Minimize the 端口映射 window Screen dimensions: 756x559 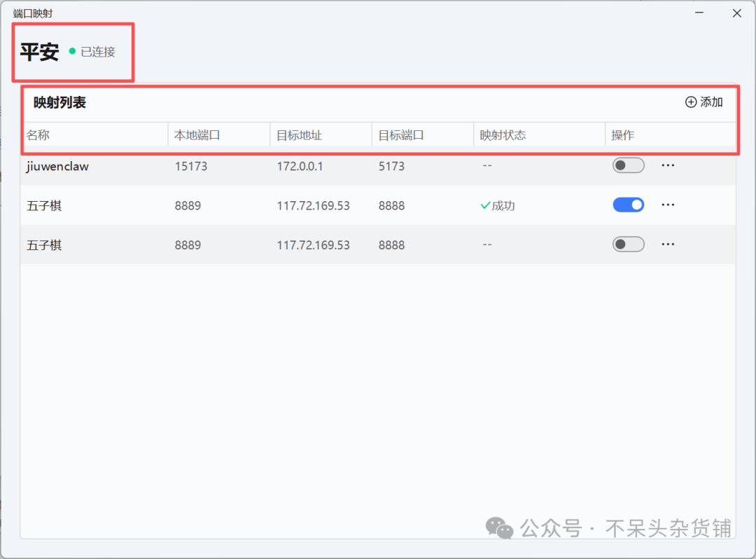point(699,13)
